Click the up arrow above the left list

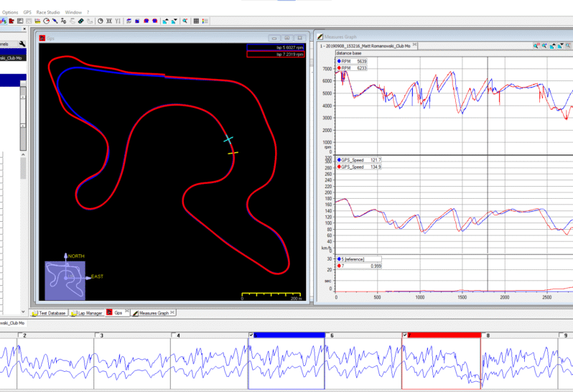coord(23,154)
